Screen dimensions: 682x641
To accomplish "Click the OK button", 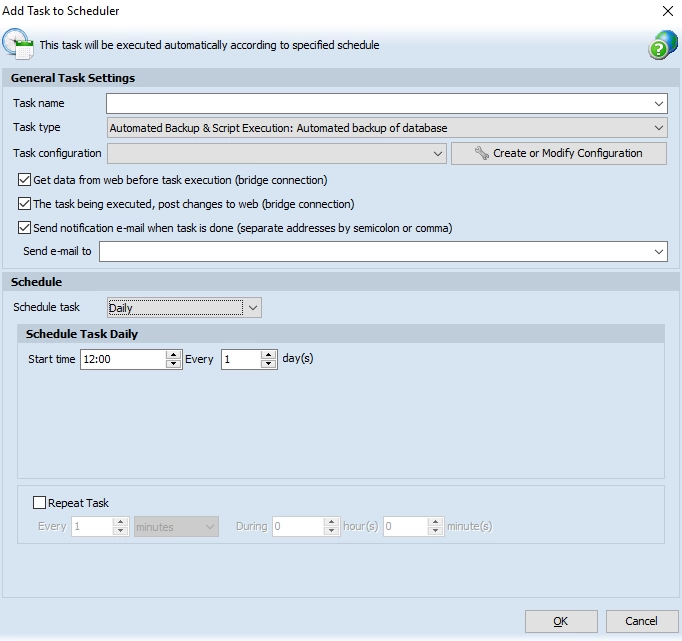I will tap(561, 621).
